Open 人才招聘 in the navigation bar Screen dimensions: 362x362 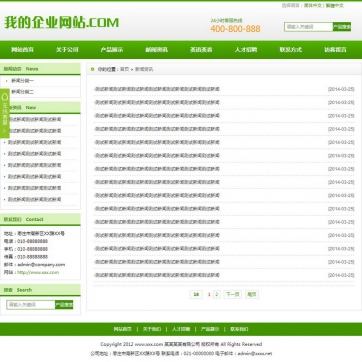(x=246, y=50)
